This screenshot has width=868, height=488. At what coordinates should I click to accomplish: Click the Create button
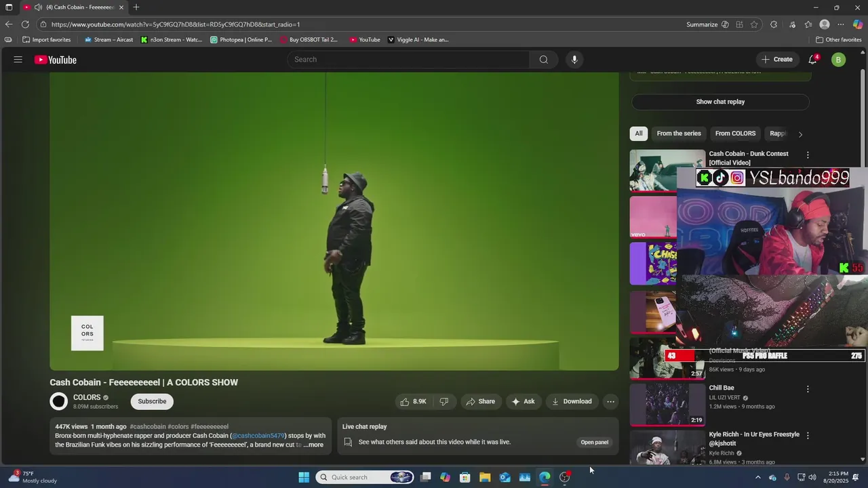tap(777, 60)
